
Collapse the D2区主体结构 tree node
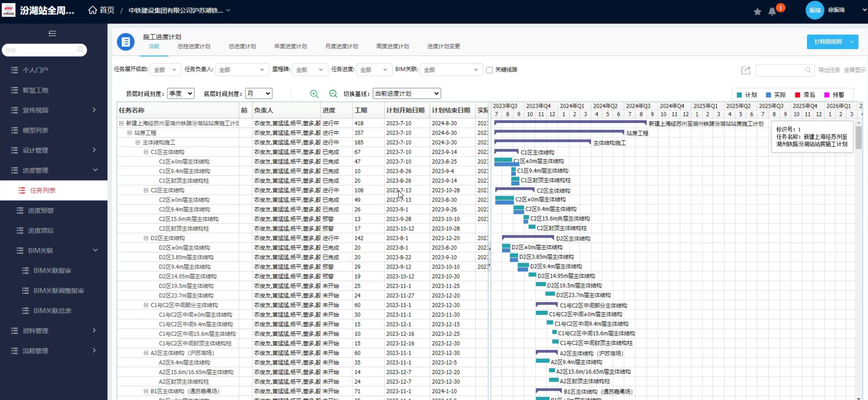click(146, 238)
